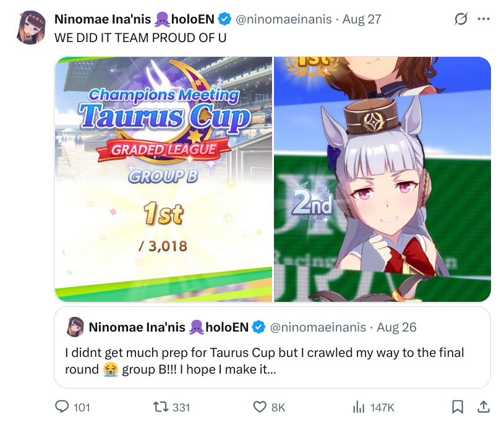Open the three-dot more options menu
Screen dimensions: 504x425
click(484, 19)
